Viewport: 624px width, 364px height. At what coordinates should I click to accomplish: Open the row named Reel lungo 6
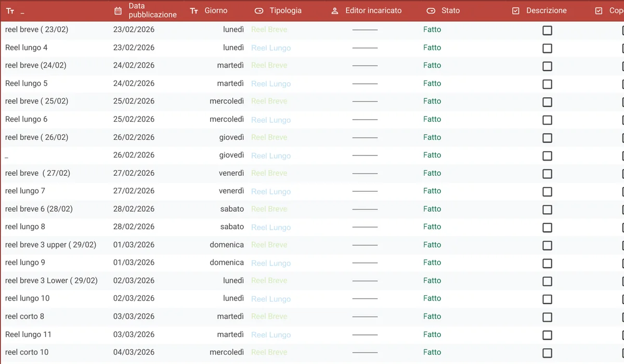point(26,119)
